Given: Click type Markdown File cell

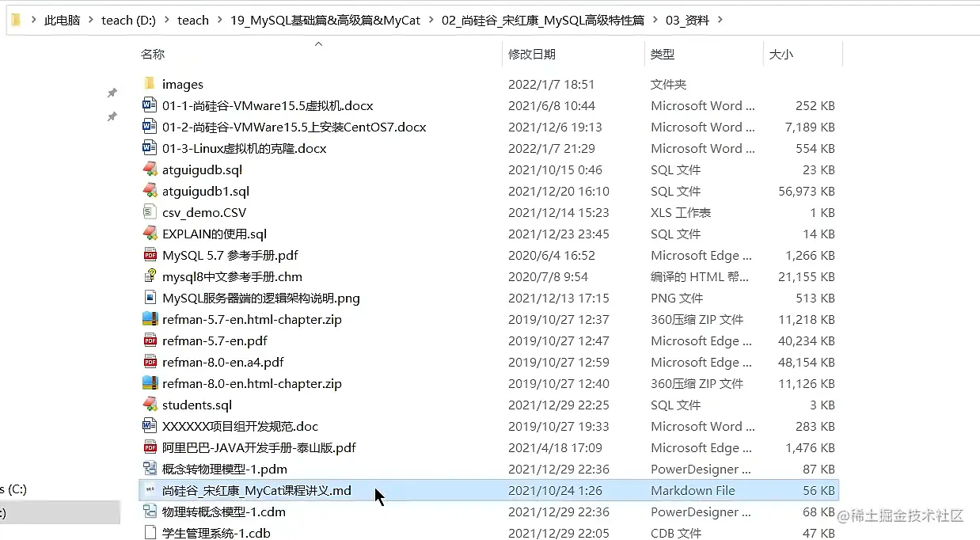Looking at the screenshot, I should pos(693,490).
